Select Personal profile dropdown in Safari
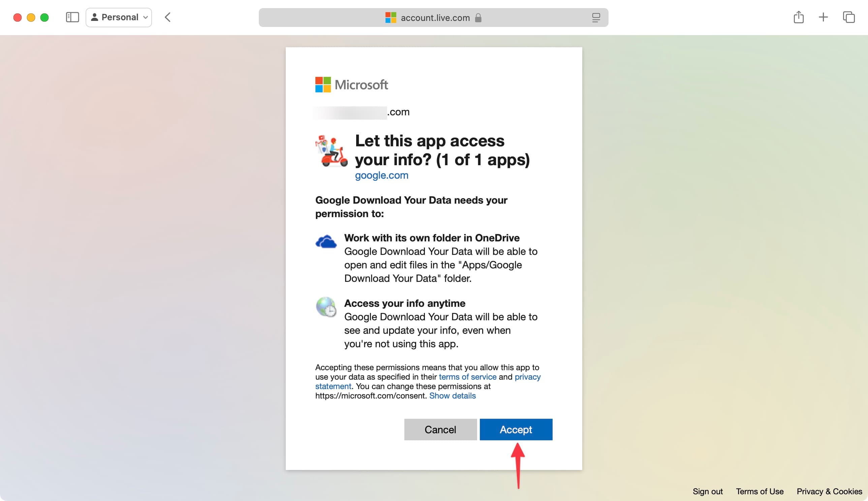This screenshot has height=501, width=868. coord(119,17)
